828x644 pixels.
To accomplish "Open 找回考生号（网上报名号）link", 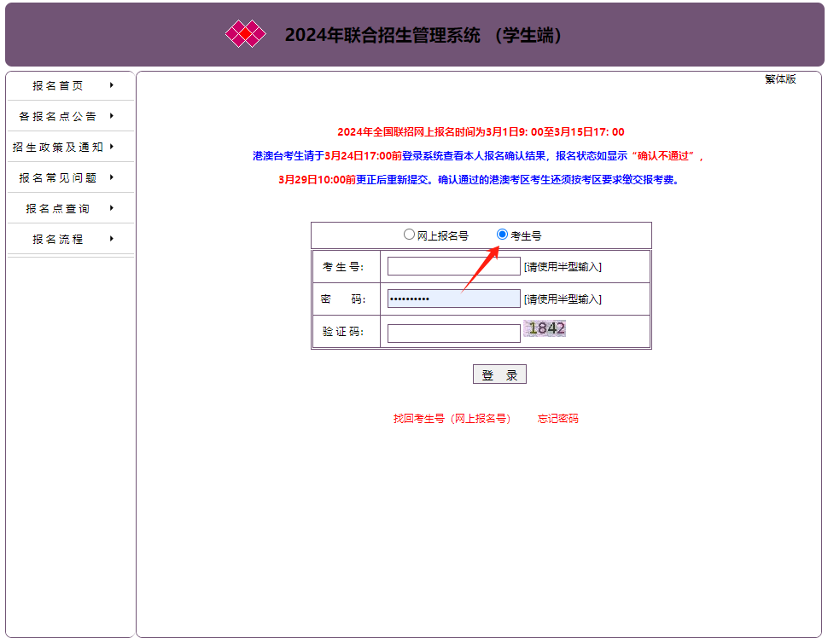I will (452, 419).
